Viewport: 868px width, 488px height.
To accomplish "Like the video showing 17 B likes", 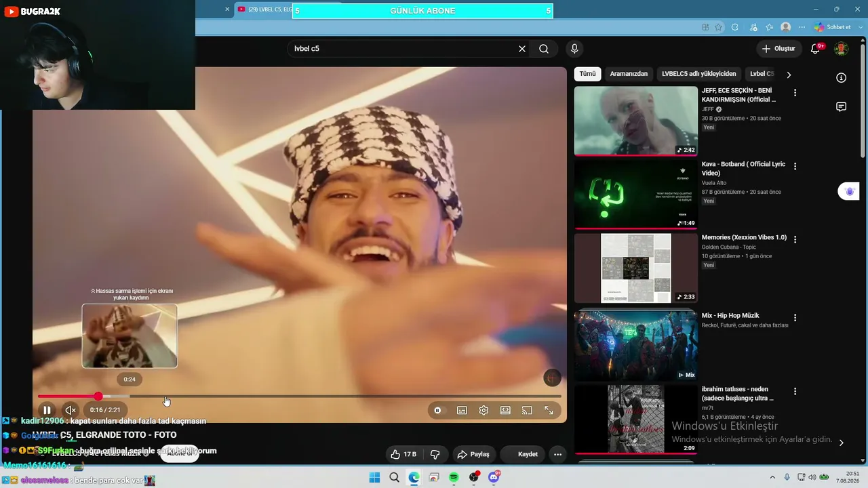I will [x=403, y=454].
